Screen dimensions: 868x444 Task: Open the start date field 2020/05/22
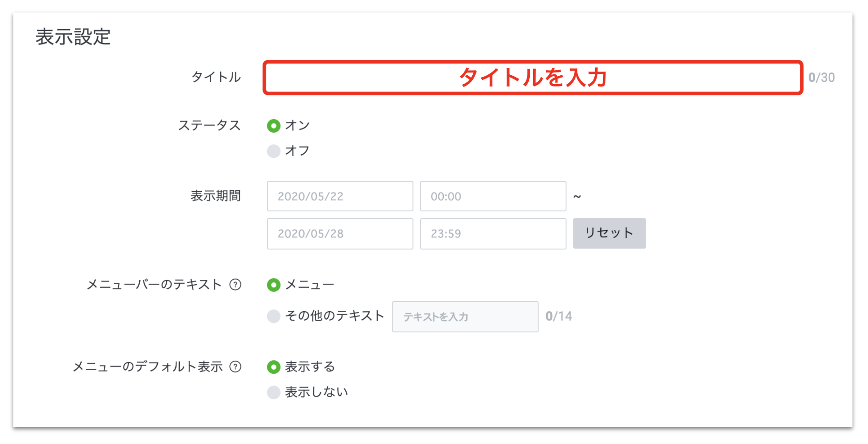[340, 196]
